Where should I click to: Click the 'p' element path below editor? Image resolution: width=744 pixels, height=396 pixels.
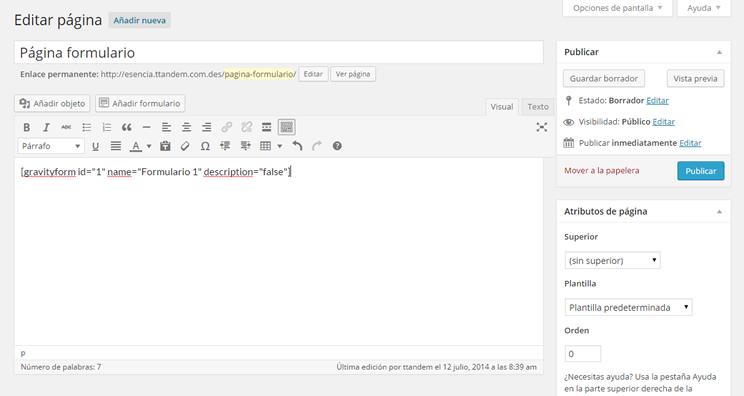[23, 353]
